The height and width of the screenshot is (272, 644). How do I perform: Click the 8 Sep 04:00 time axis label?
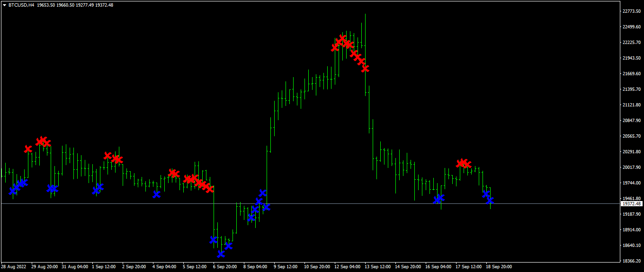(x=255, y=266)
